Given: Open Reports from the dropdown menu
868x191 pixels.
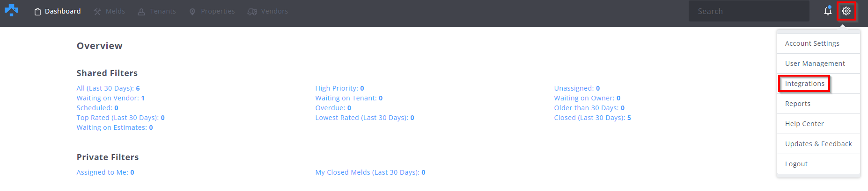Looking at the screenshot, I should click(797, 104).
